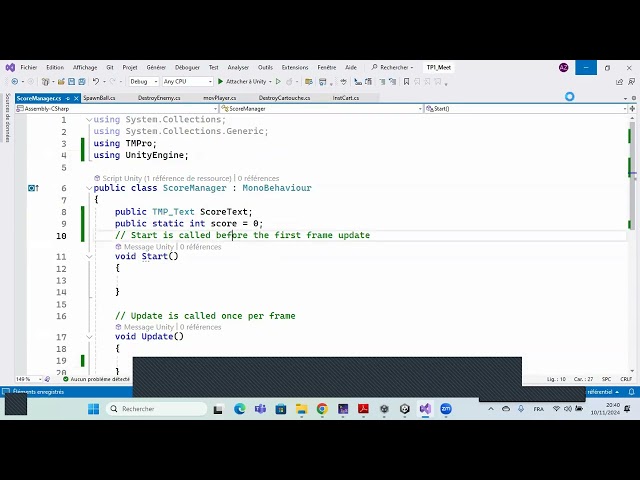Switch to the InstCart.cs tab
The height and width of the screenshot is (480, 640).
346,98
